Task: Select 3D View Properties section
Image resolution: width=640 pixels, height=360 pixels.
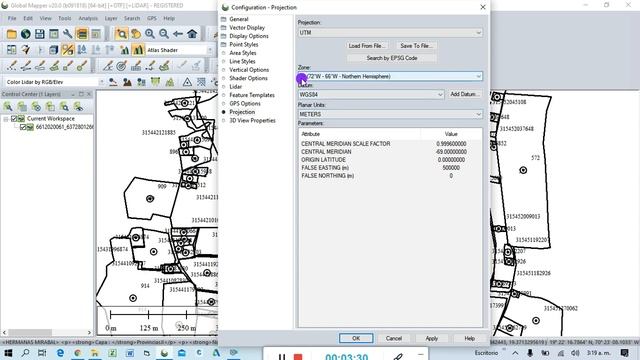Action: coord(252,121)
